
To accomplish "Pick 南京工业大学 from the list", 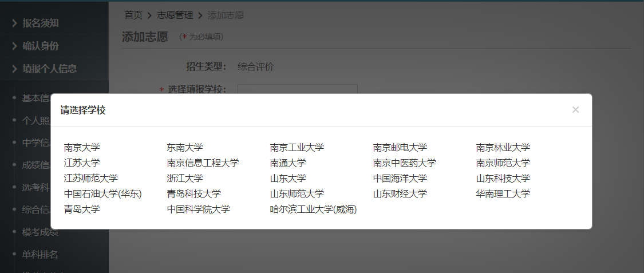I will tap(297, 148).
